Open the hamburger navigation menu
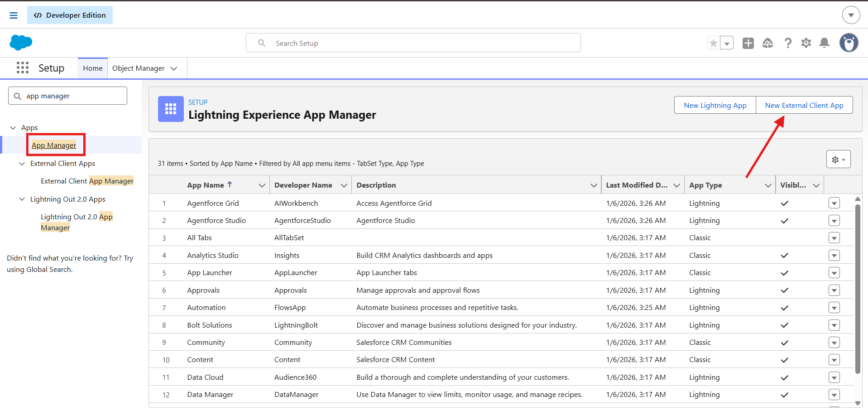This screenshot has height=411, width=868. [14, 15]
